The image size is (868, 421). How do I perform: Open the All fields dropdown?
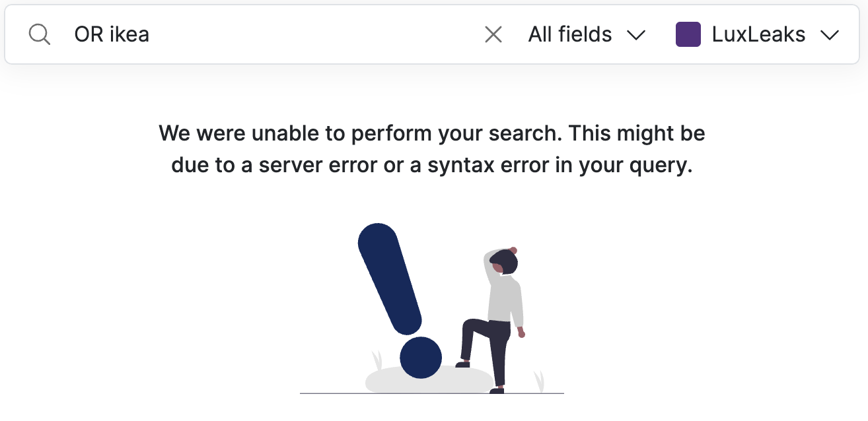[x=587, y=34]
